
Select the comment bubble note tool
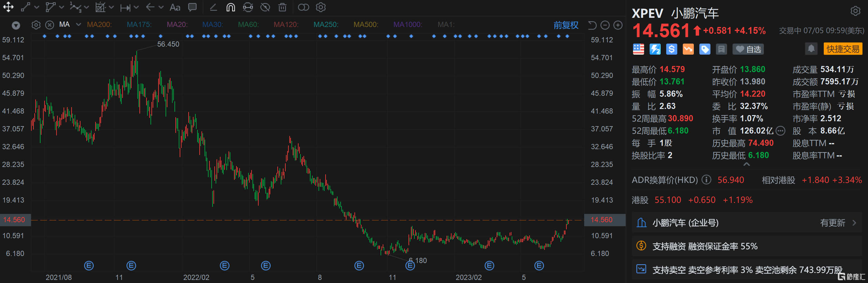pyautogui.click(x=192, y=7)
